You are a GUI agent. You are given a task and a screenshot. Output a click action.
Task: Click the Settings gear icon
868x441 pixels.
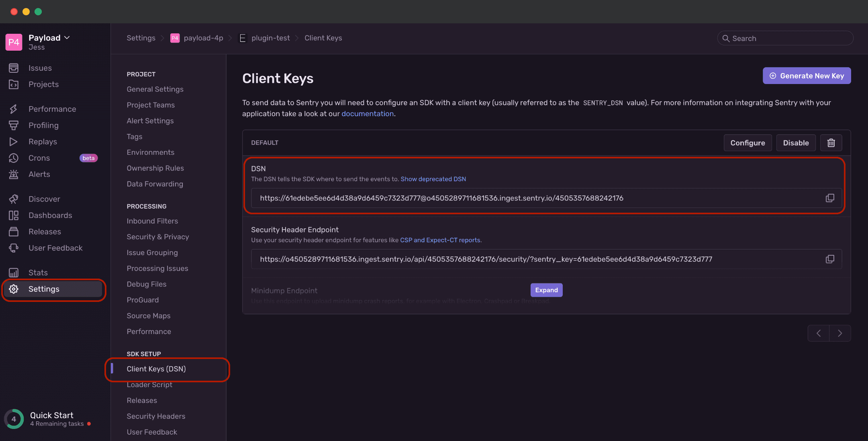(14, 289)
